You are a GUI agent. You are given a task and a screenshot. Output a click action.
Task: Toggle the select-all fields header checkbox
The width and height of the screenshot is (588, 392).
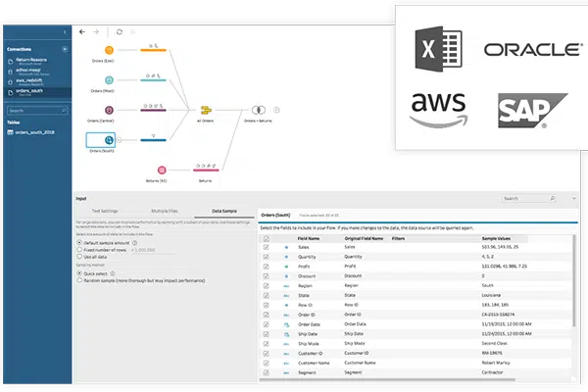(267, 238)
